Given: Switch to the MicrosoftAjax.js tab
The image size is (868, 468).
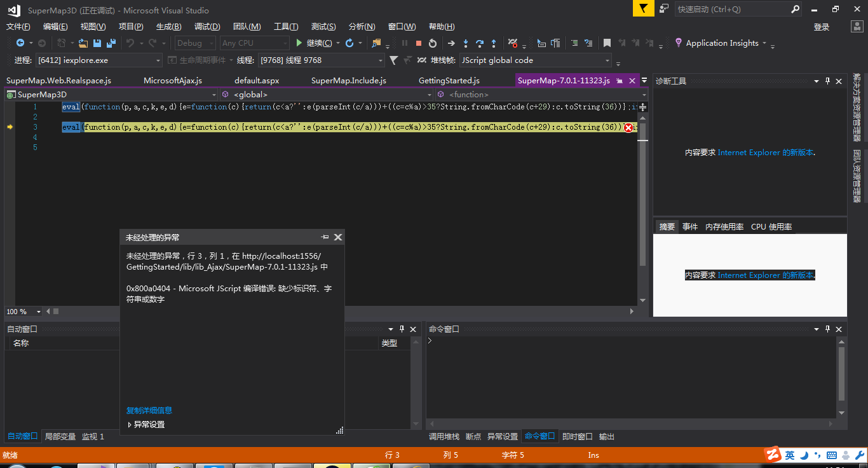Looking at the screenshot, I should tap(173, 81).
